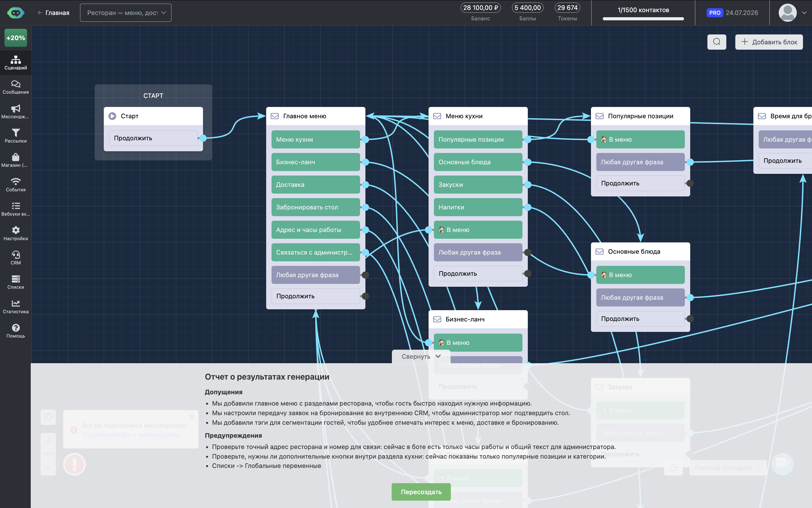The width and height of the screenshot is (812, 508).
Task: Open the bot selector dropdown Ресторан — меню
Action: 125,13
